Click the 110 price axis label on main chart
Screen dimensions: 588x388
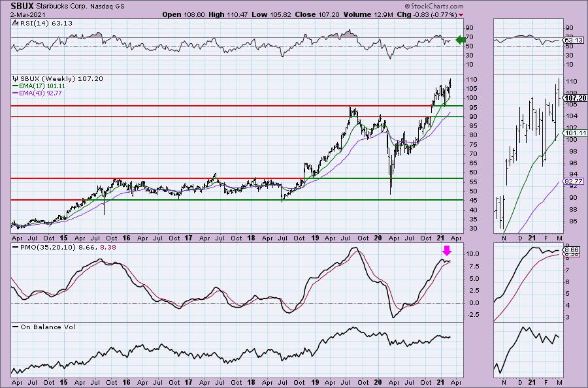[x=472, y=80]
